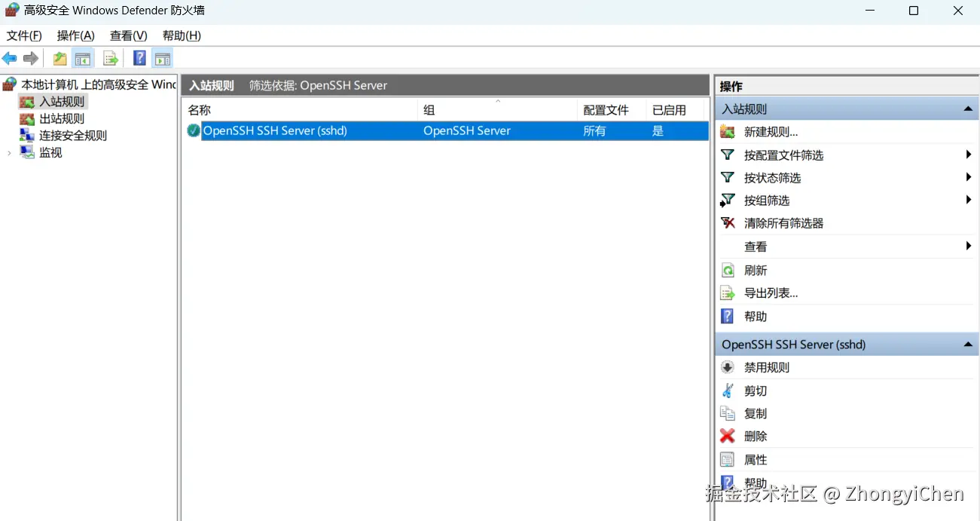Select the 监视 tree node

(50, 152)
